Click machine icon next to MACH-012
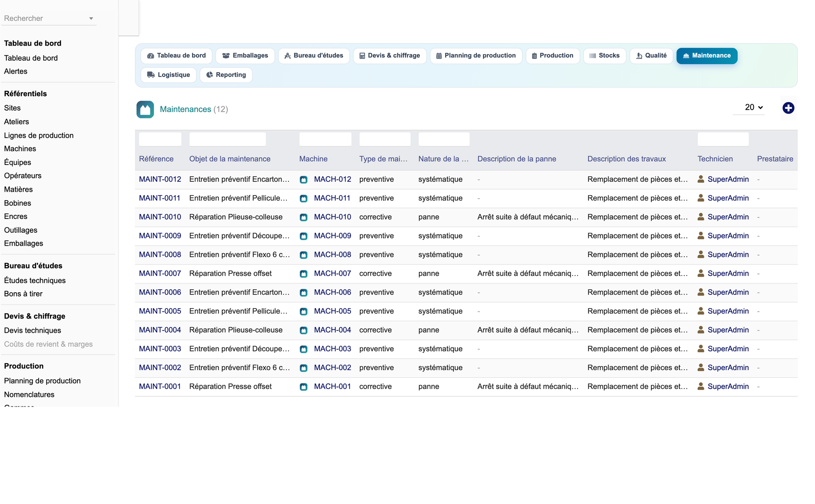The image size is (815, 504). (304, 180)
